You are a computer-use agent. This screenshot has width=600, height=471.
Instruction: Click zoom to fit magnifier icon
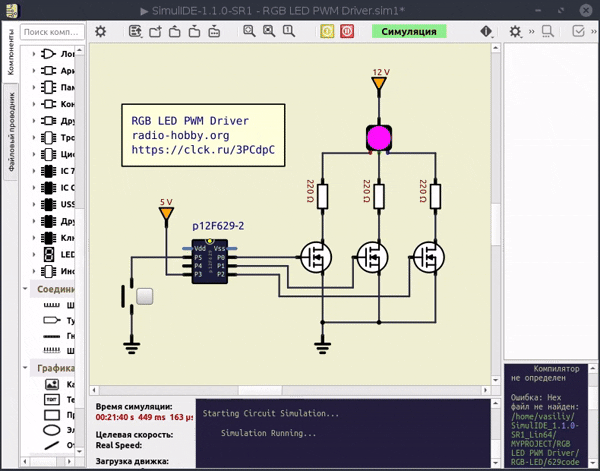(249, 31)
